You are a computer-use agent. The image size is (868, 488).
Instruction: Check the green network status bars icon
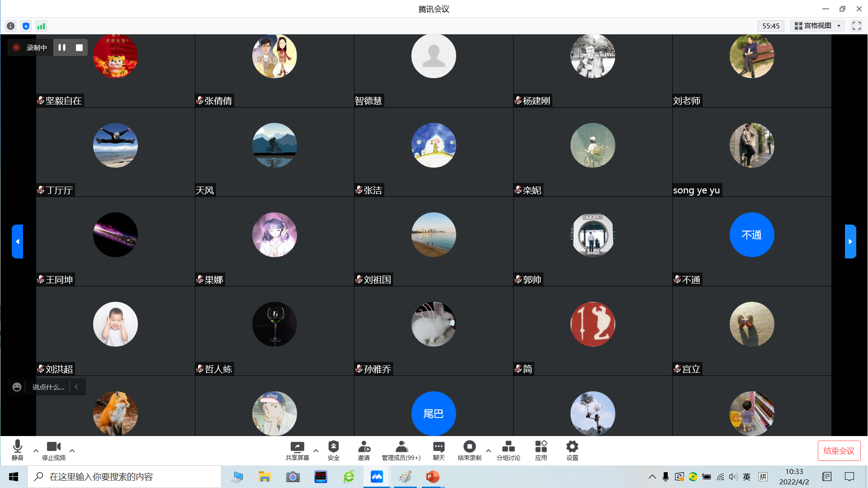41,26
